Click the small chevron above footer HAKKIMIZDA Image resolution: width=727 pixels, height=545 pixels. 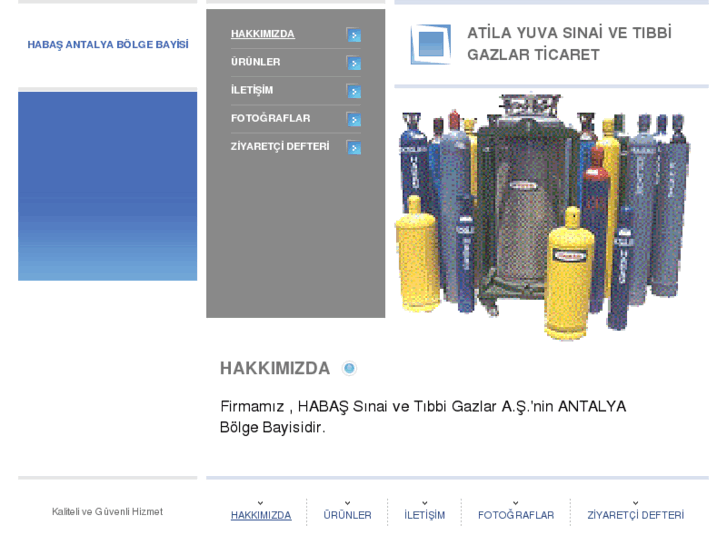tap(261, 503)
